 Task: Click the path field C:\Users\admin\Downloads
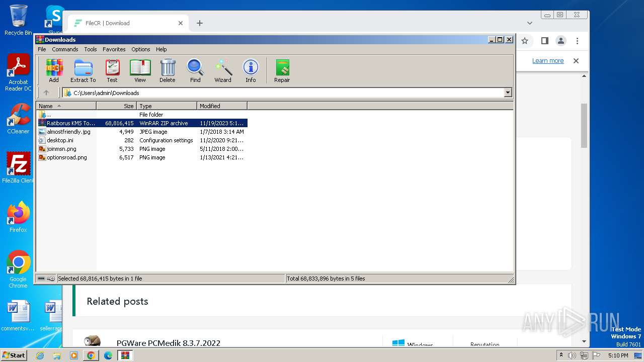tap(287, 93)
